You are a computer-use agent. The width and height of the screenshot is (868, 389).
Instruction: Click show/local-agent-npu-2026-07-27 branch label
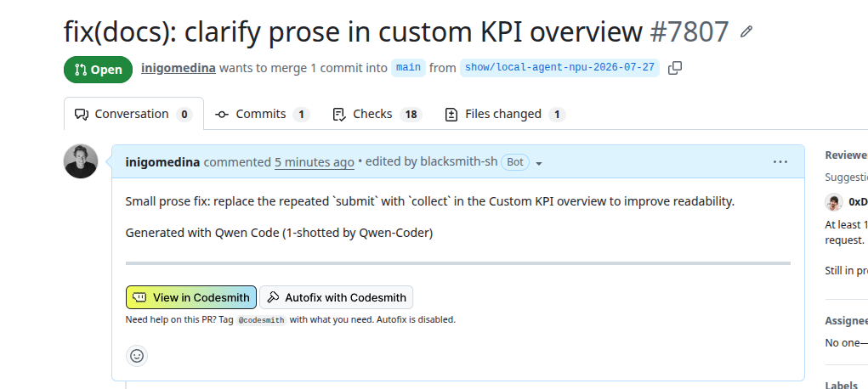[x=559, y=67]
